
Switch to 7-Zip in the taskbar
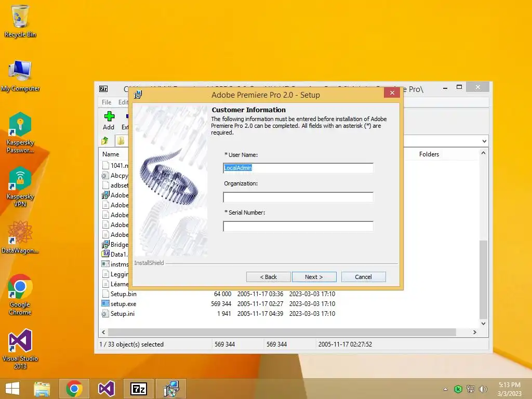coord(138,389)
